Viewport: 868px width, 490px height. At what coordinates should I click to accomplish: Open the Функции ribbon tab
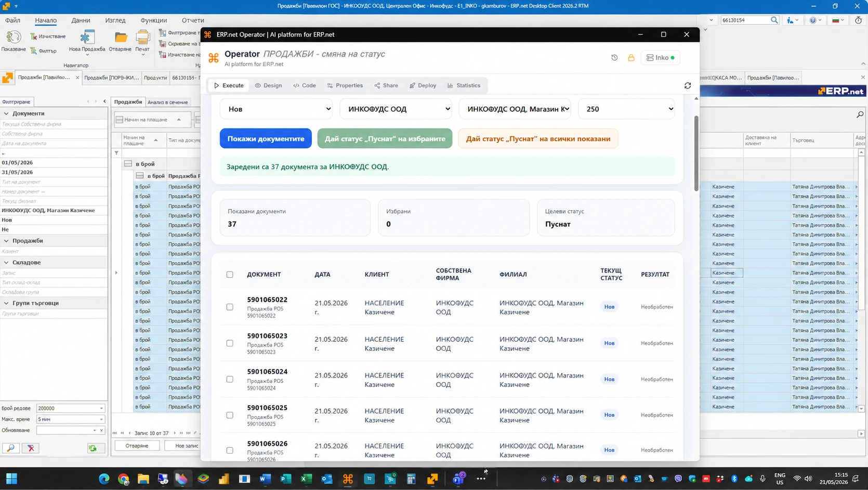[153, 20]
